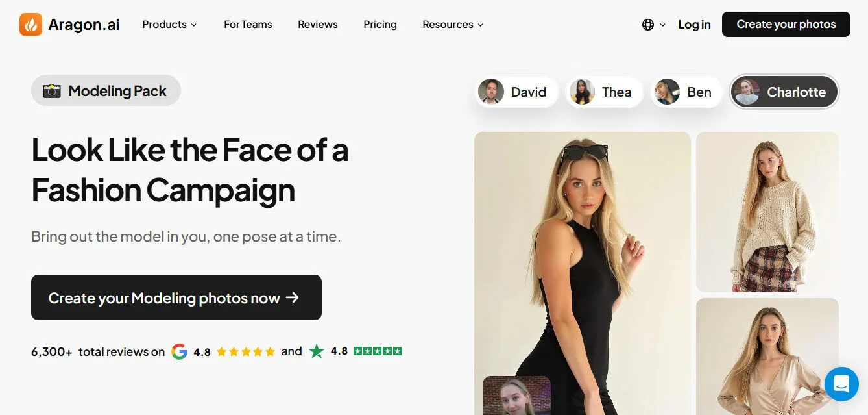The image size is (868, 415).
Task: Open the Intercom chat bubble icon
Action: tap(841, 384)
